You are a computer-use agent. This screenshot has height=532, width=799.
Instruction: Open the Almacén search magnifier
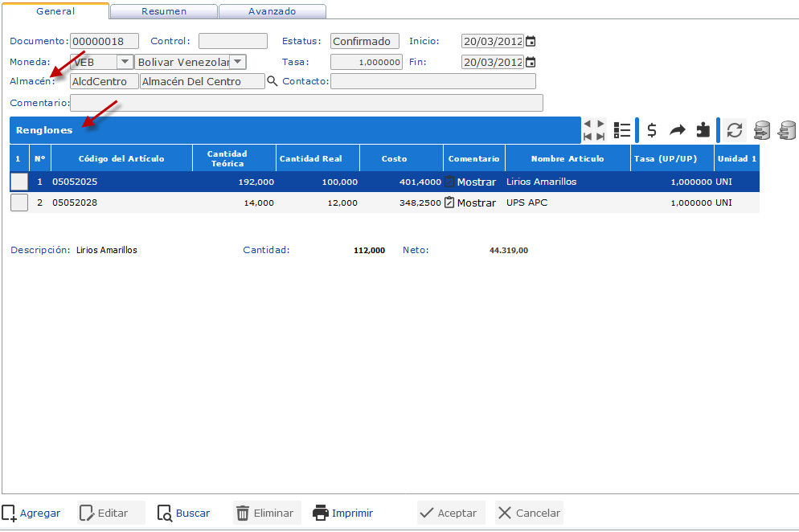272,81
